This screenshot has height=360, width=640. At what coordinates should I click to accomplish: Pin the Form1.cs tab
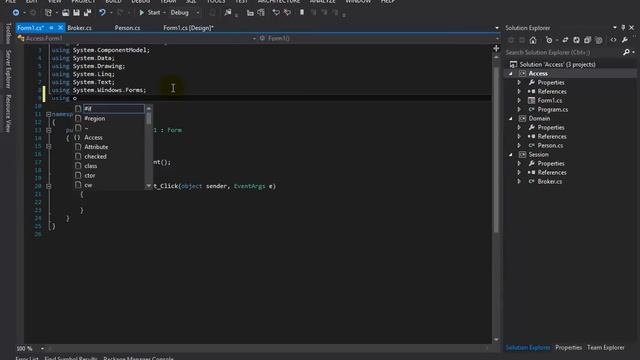pyautogui.click(x=51, y=28)
